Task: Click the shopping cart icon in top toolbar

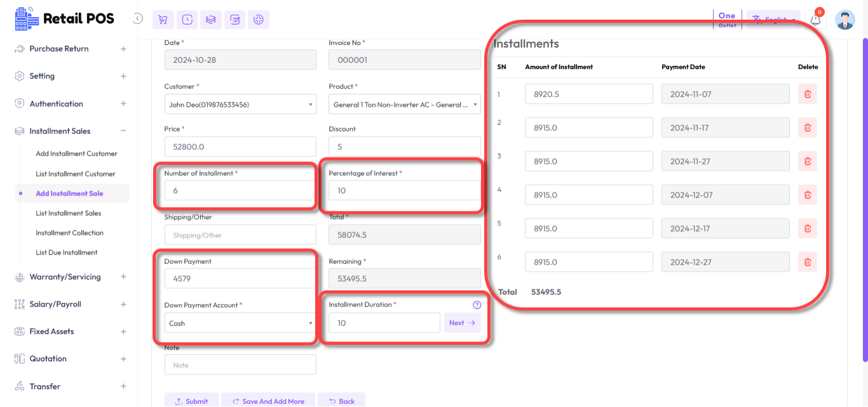Action: tap(163, 20)
